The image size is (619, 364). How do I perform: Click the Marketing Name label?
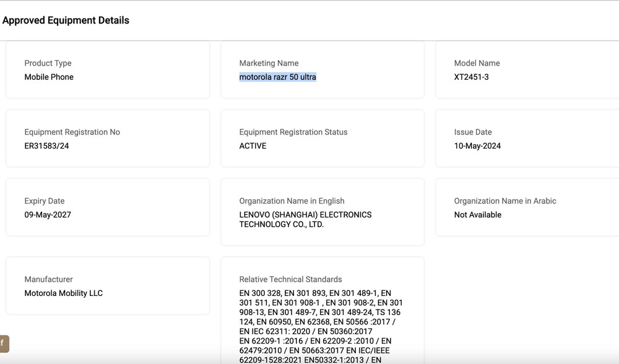[269, 63]
